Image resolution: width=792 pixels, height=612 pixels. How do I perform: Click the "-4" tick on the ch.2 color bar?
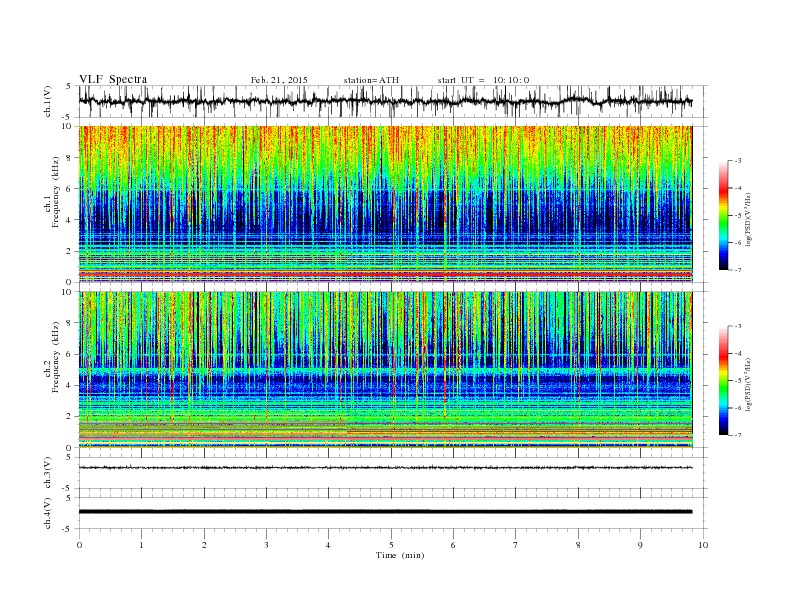click(738, 353)
